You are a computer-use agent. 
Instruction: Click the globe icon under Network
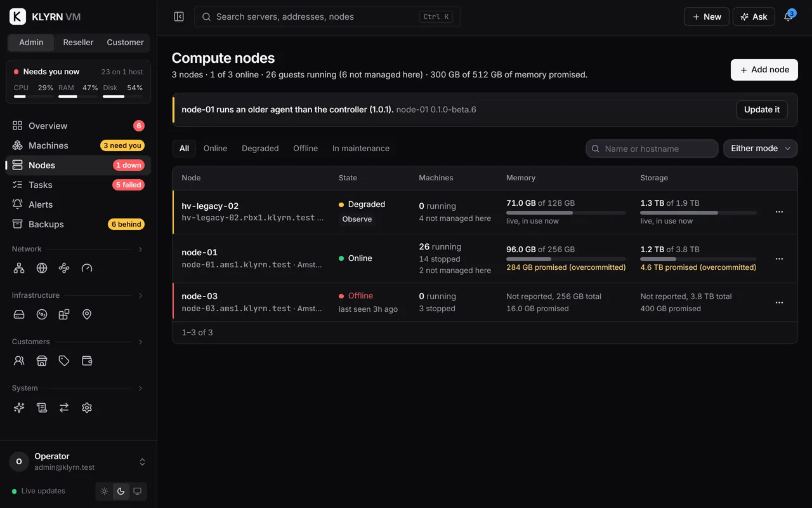(42, 268)
